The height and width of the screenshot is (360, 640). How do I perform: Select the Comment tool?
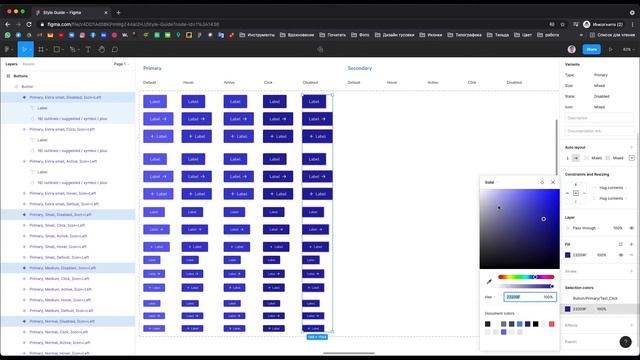click(115, 49)
